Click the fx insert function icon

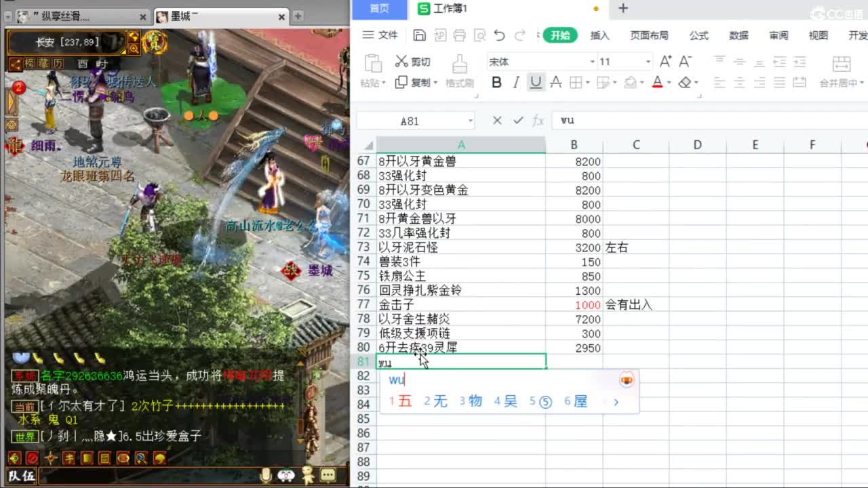538,120
